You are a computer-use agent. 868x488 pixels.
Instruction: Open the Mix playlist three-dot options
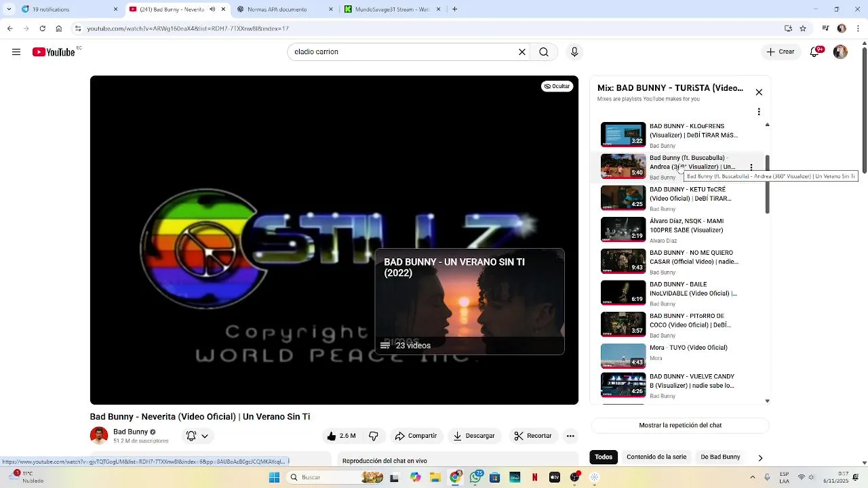[759, 112]
